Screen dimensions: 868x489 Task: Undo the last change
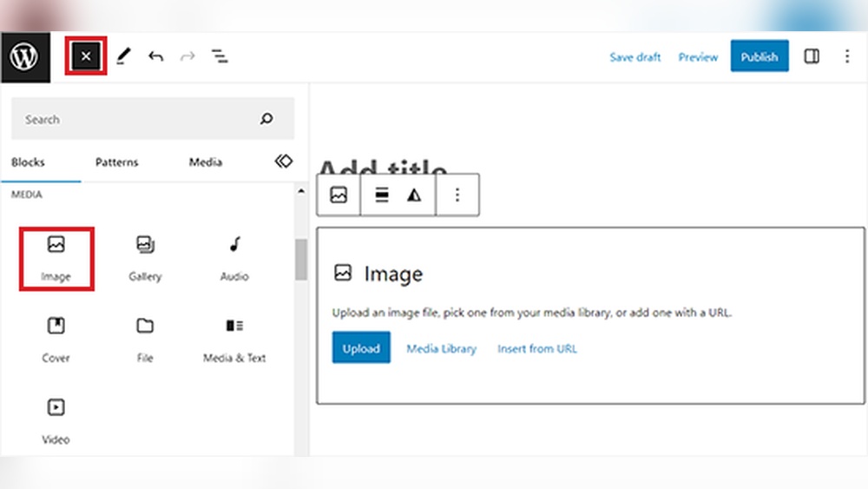point(156,56)
